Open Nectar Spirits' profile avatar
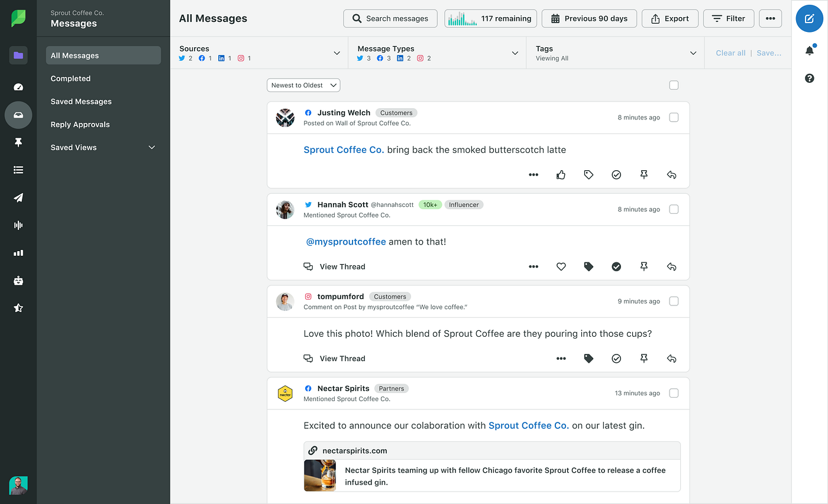The height and width of the screenshot is (504, 828). (285, 394)
